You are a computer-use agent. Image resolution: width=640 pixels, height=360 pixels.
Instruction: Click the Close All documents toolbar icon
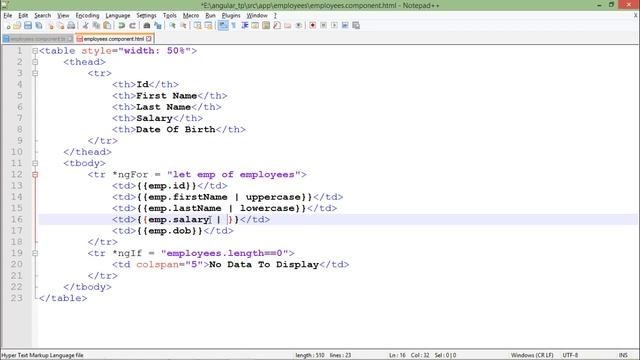(60, 26)
